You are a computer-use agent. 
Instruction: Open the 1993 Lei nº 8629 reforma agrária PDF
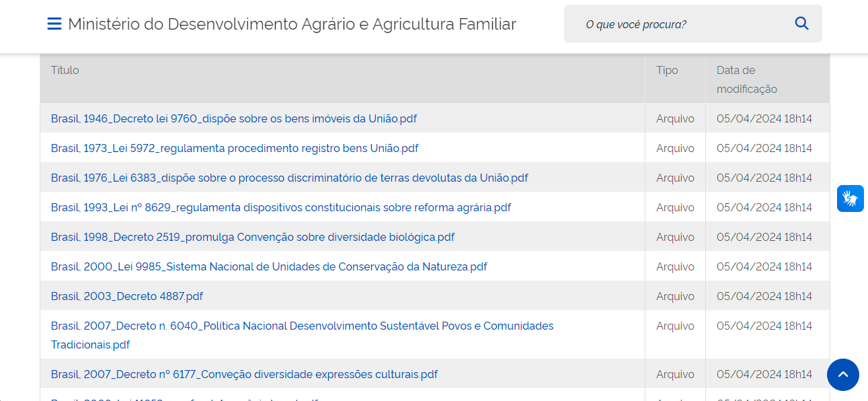point(280,208)
